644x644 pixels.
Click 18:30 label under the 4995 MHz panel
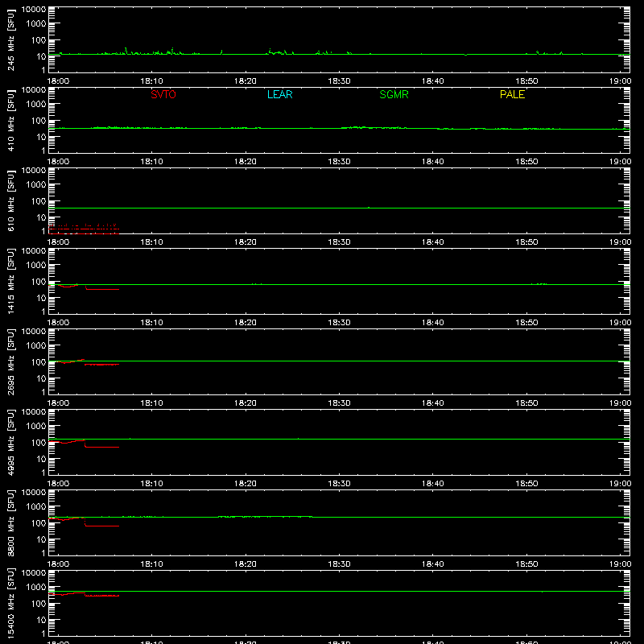[x=339, y=484]
